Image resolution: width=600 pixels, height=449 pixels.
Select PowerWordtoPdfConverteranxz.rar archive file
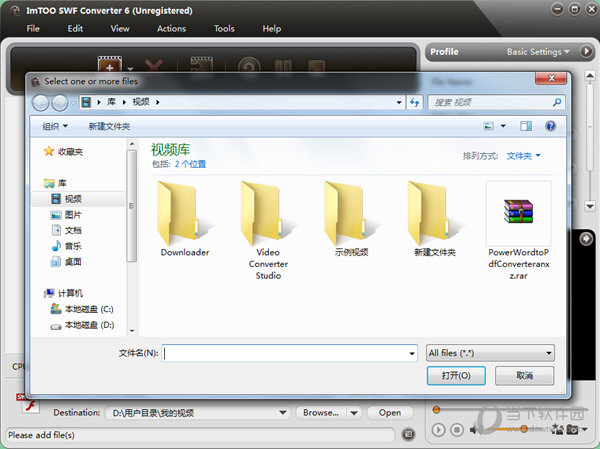(518, 230)
